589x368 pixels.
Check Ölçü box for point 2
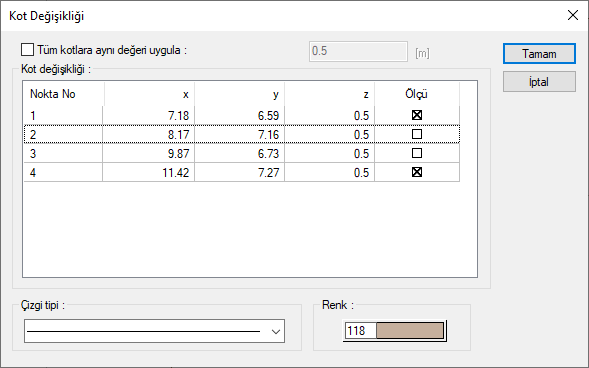(x=417, y=134)
